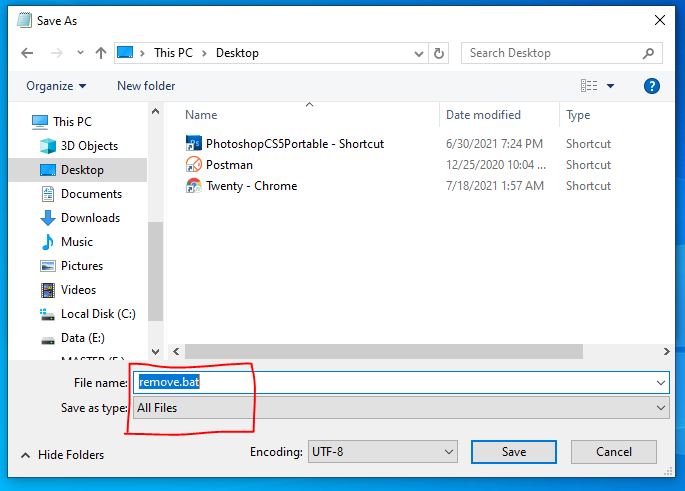Click the Postman app icon

tap(194, 165)
